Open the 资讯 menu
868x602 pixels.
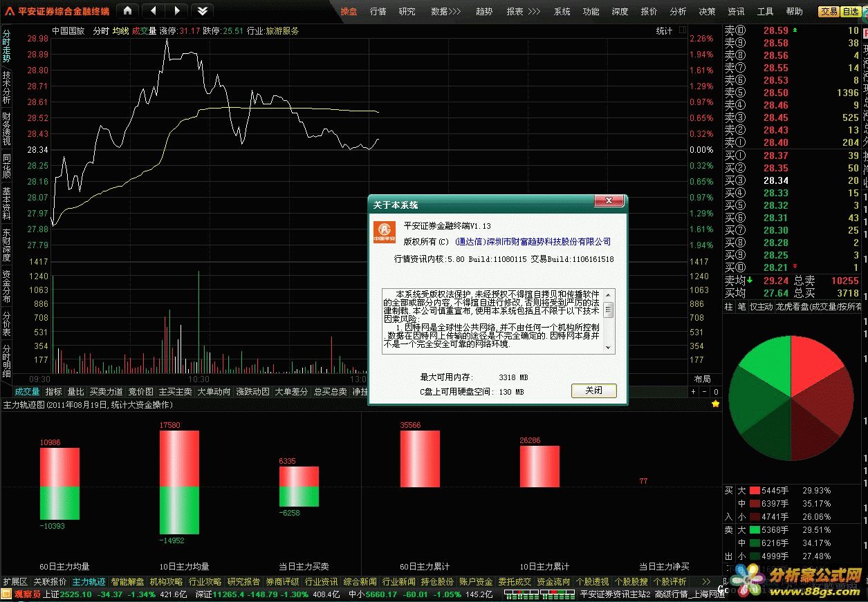click(x=736, y=12)
